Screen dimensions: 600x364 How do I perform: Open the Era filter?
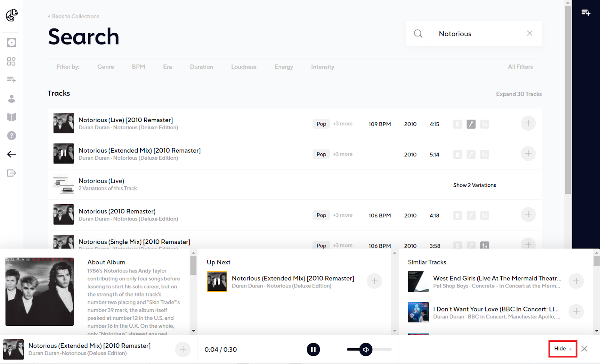[x=167, y=67]
